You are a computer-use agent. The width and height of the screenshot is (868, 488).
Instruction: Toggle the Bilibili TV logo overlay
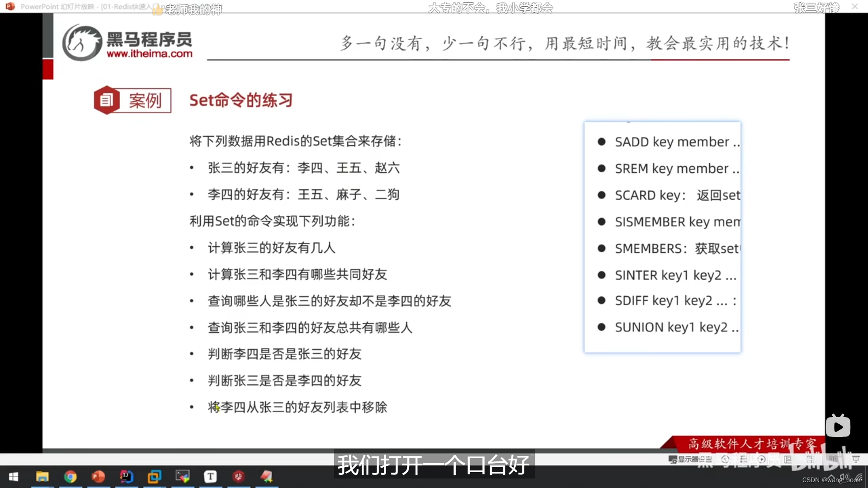[x=839, y=425]
